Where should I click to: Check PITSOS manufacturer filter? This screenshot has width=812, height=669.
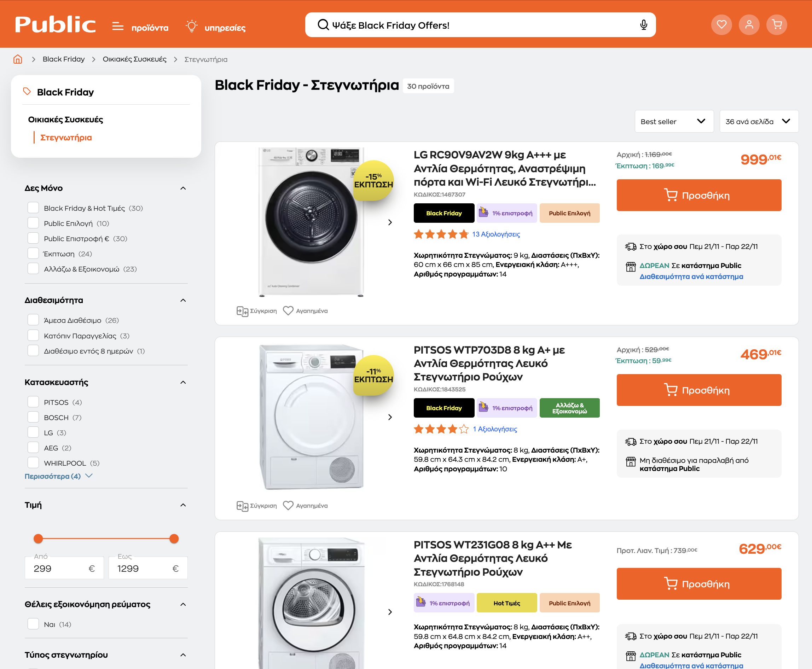33,402
